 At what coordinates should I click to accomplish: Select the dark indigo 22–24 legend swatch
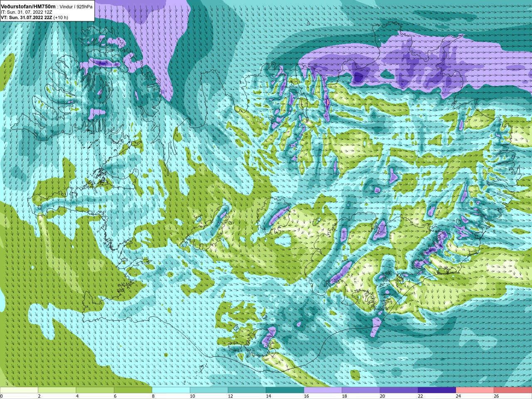(x=437, y=390)
